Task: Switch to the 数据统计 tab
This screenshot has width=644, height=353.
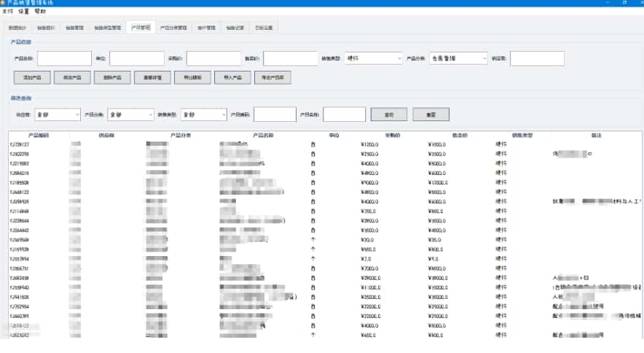Action: click(17, 28)
